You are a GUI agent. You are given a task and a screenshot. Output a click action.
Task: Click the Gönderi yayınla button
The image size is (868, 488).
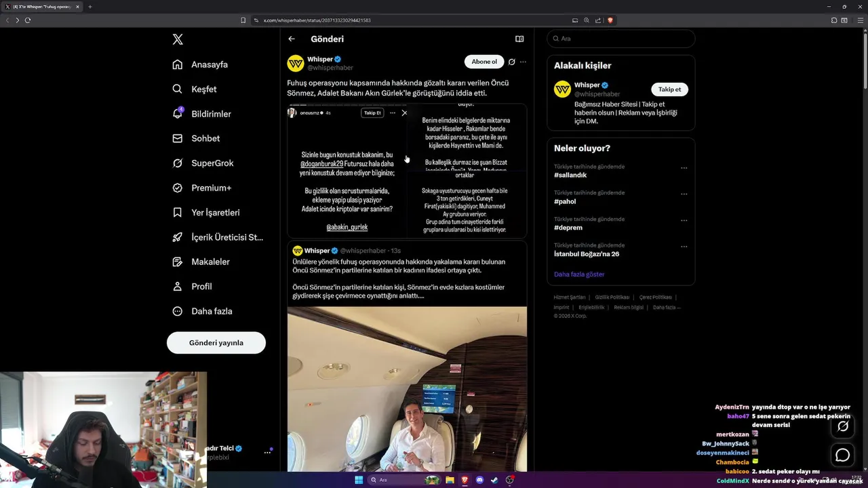(216, 342)
